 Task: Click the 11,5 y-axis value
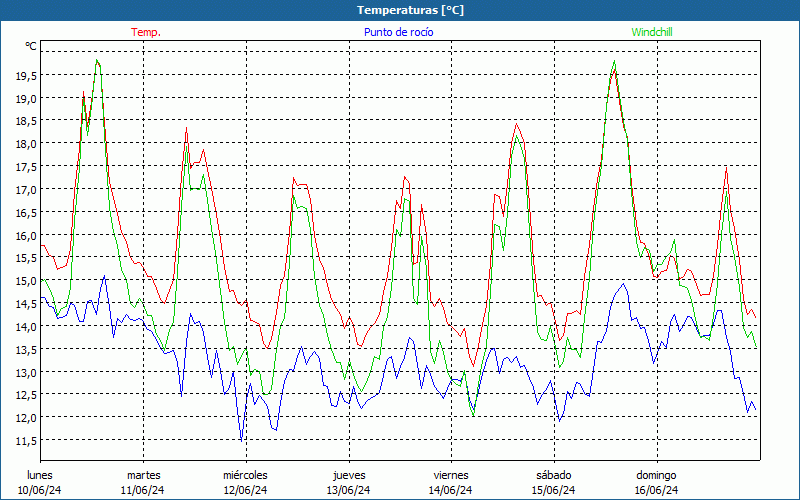[25, 441]
